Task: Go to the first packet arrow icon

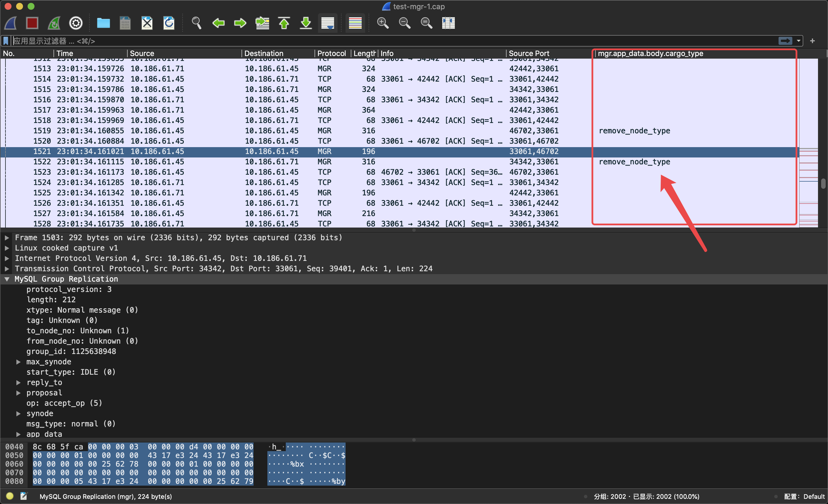Action: [284, 23]
